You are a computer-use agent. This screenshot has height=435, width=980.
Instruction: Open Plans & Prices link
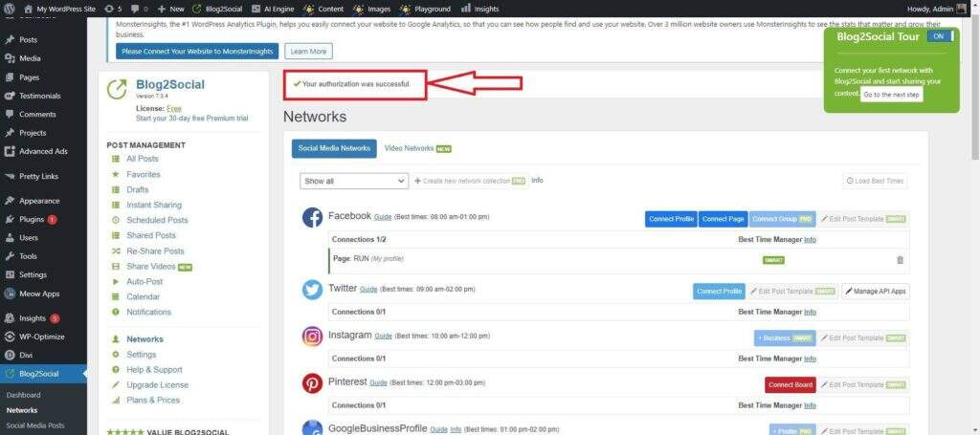click(x=153, y=401)
